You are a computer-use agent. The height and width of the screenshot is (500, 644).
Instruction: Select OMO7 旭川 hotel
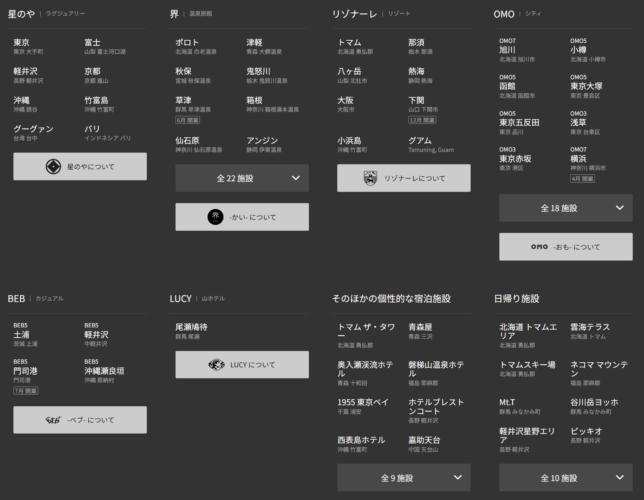[x=508, y=49]
